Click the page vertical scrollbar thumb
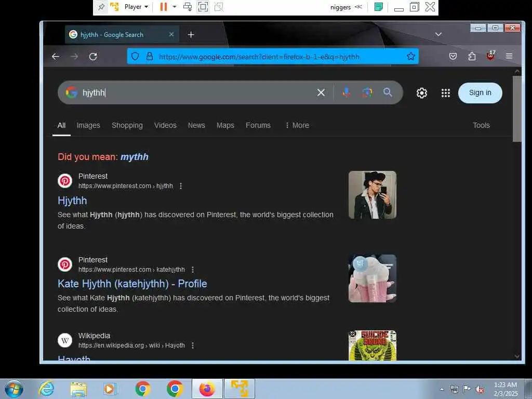Screen dimensions: 532x399 coord(517,109)
